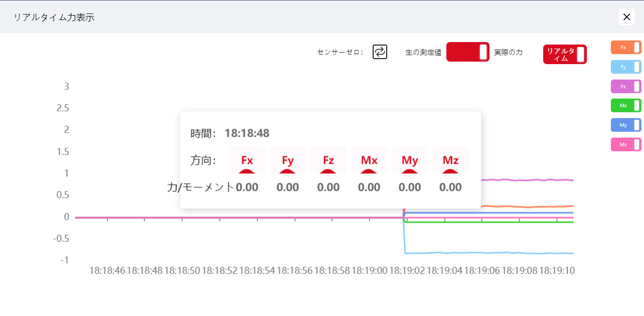The image size is (644, 316).
Task: Hide the Fx series via orange legend toggle
Action: coord(625,48)
